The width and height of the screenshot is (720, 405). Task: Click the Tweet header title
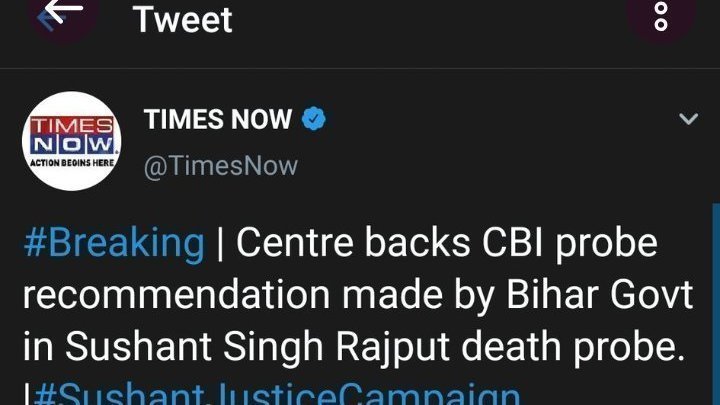183,18
